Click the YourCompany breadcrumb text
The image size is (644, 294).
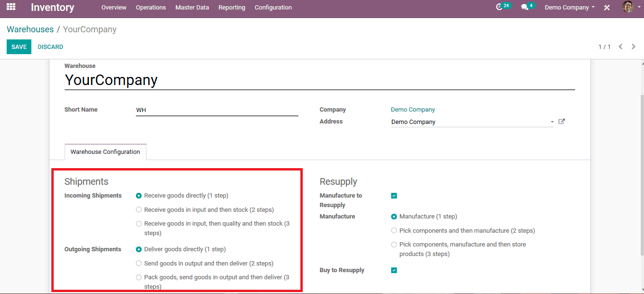click(90, 29)
